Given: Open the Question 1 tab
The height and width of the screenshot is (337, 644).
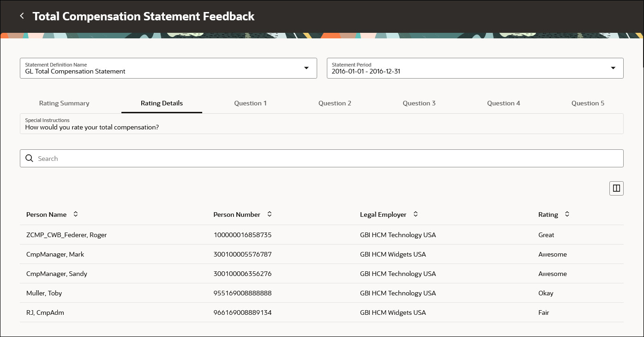Looking at the screenshot, I should pyautogui.click(x=250, y=103).
